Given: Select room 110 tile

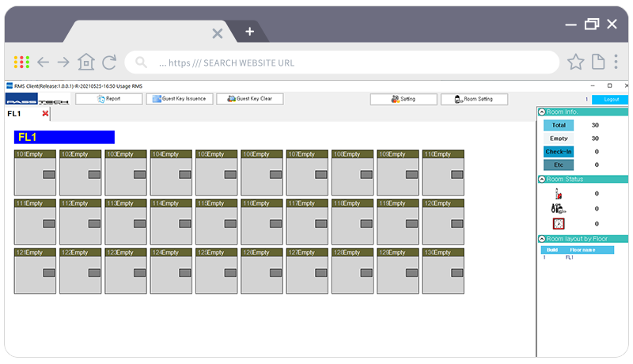Looking at the screenshot, I should pos(443,173).
